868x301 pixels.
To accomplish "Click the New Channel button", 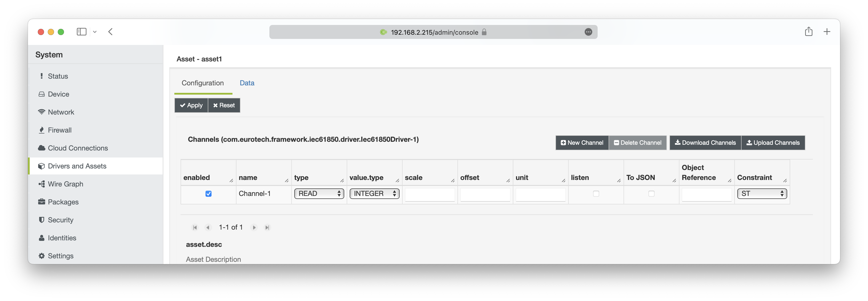I will [x=582, y=143].
